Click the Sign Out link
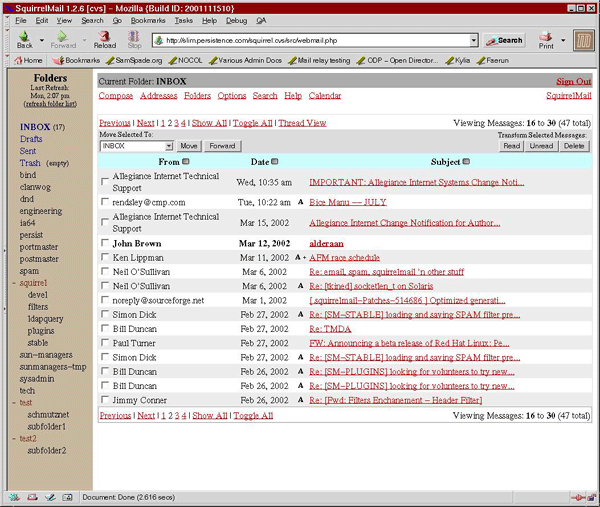 point(574,82)
